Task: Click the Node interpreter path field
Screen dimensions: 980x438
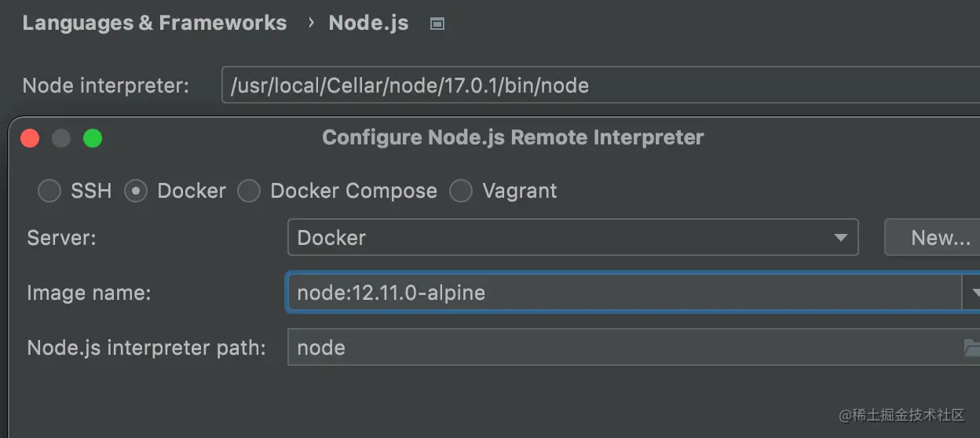Action: 601,86
